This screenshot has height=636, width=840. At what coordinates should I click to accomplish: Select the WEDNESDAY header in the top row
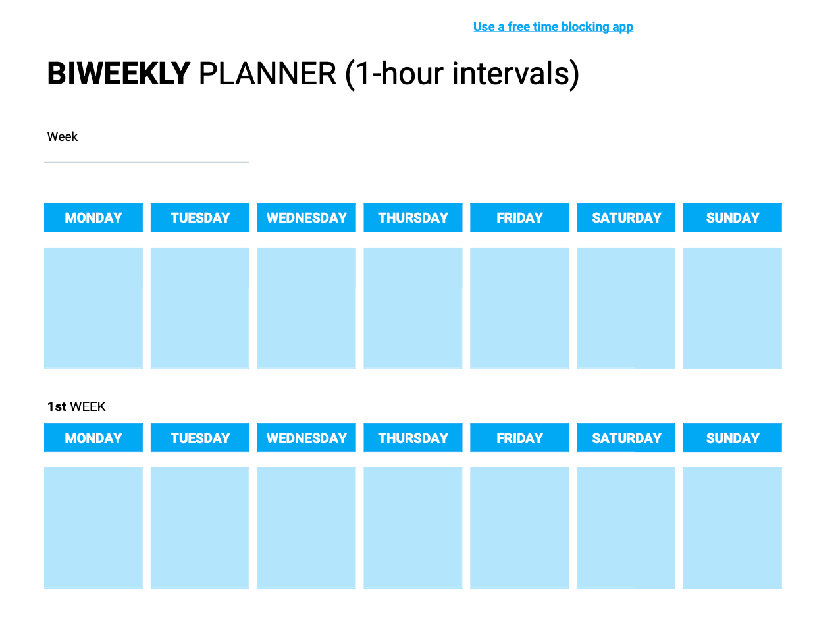[x=306, y=218]
